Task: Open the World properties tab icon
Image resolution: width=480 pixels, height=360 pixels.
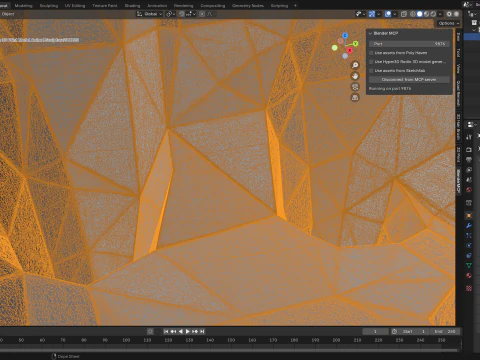Action: 469,190
